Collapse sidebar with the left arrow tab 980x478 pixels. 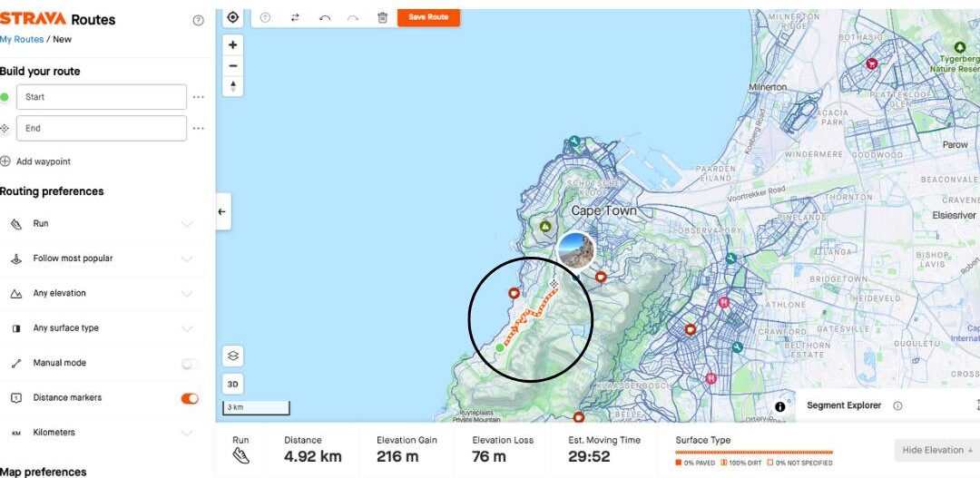pos(222,211)
